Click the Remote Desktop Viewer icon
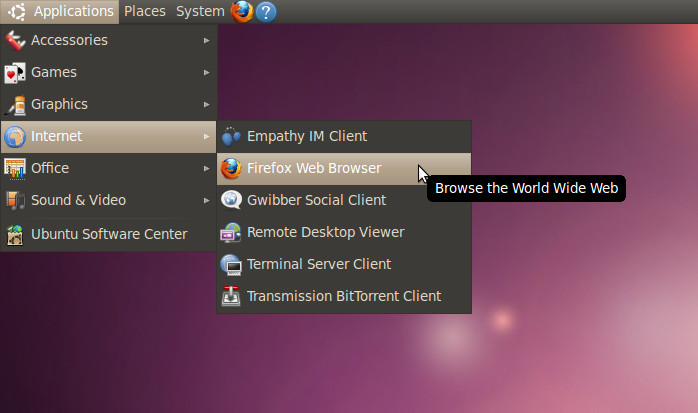Screen dimensions: 698x413 click(231, 232)
